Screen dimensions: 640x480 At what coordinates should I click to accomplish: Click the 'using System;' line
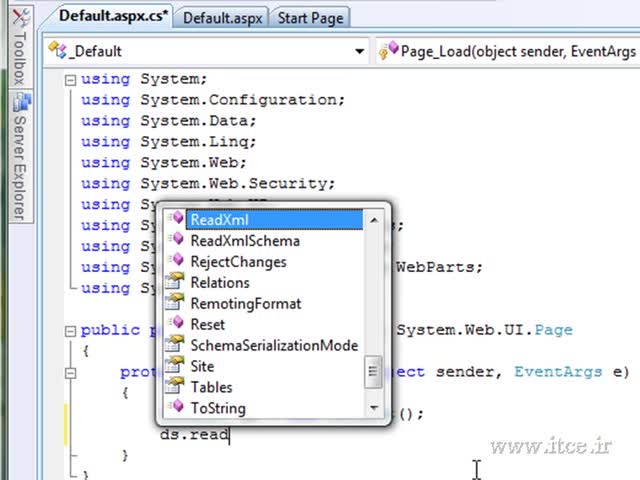144,79
